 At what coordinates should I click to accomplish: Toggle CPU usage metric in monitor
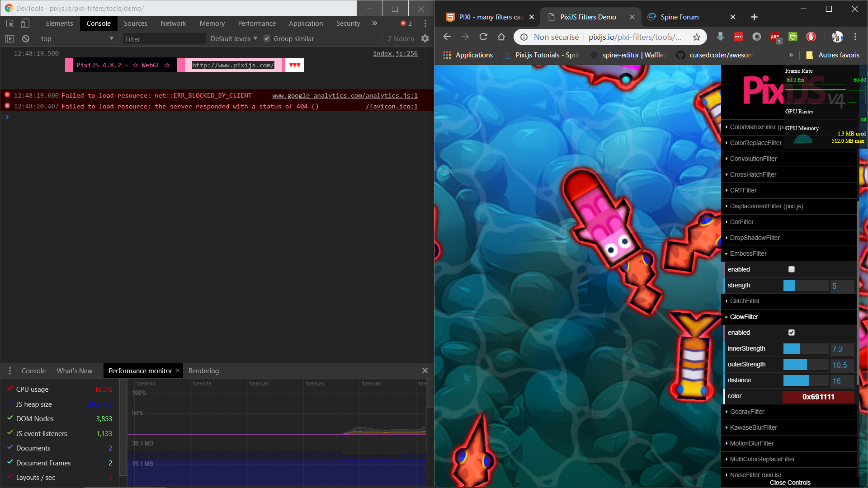[10, 389]
